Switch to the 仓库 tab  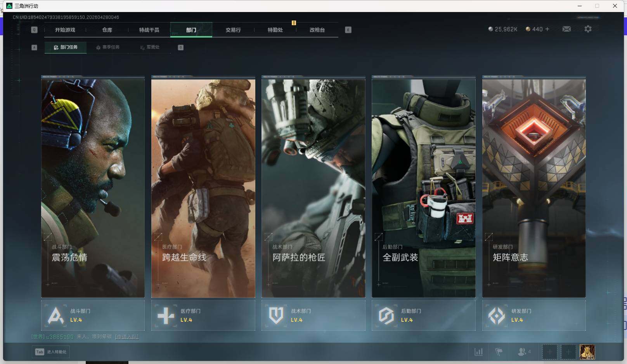pos(107,30)
